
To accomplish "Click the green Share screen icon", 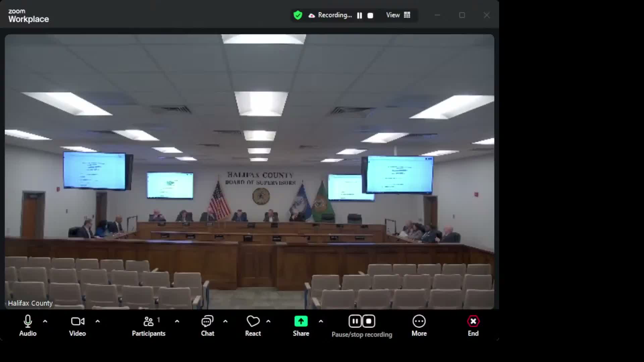I will (x=301, y=321).
